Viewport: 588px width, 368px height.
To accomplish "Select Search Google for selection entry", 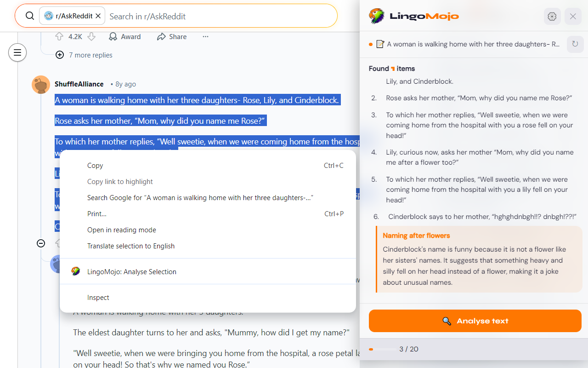I will click(x=208, y=198).
